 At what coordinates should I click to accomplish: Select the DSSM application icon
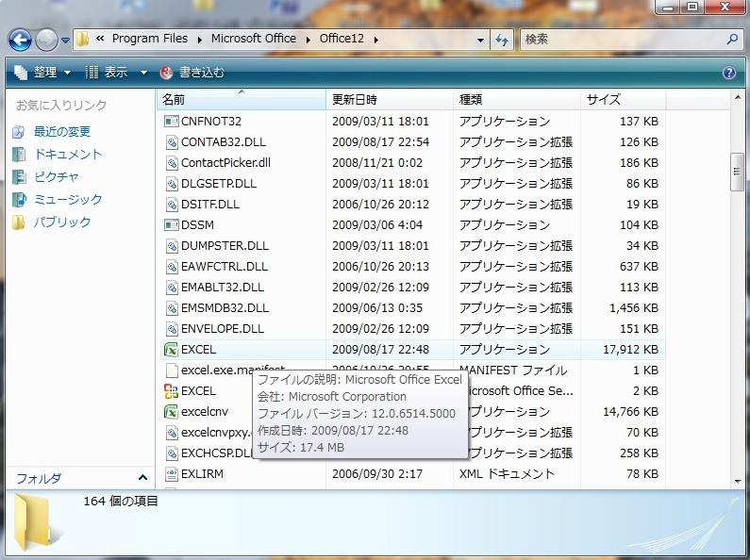pyautogui.click(x=172, y=225)
